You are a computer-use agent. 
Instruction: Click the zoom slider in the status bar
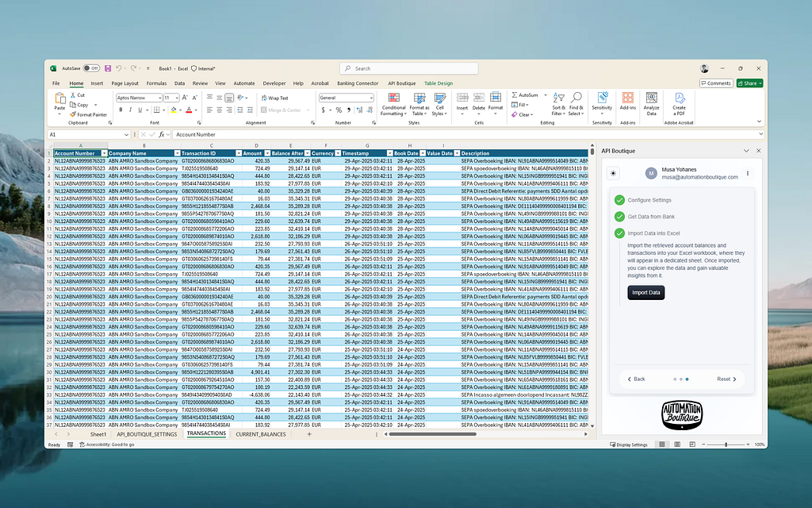(726, 444)
